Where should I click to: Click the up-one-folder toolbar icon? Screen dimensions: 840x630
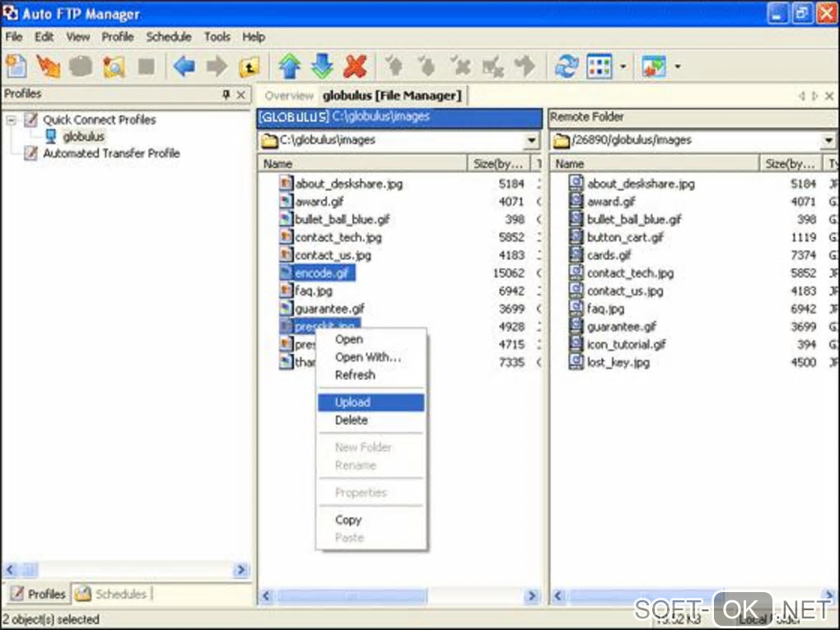click(250, 66)
